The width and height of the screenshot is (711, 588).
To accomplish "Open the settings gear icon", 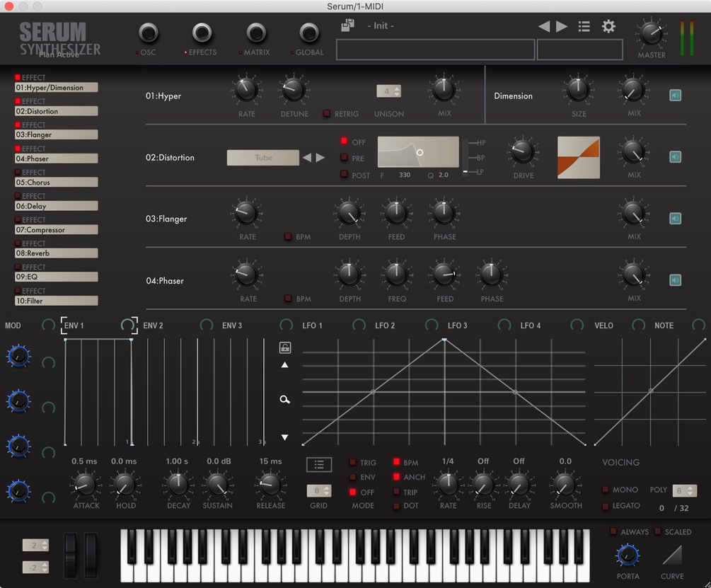I will [608, 26].
